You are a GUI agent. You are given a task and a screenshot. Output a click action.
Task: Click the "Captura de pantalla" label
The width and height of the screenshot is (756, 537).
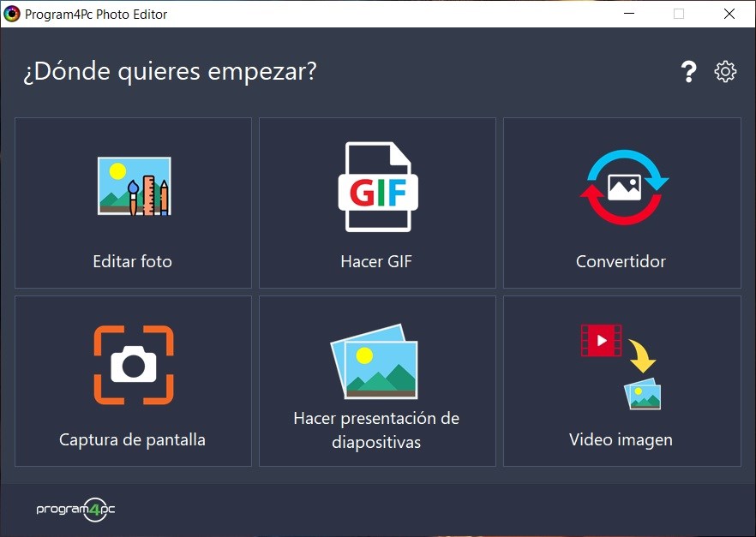(132, 439)
